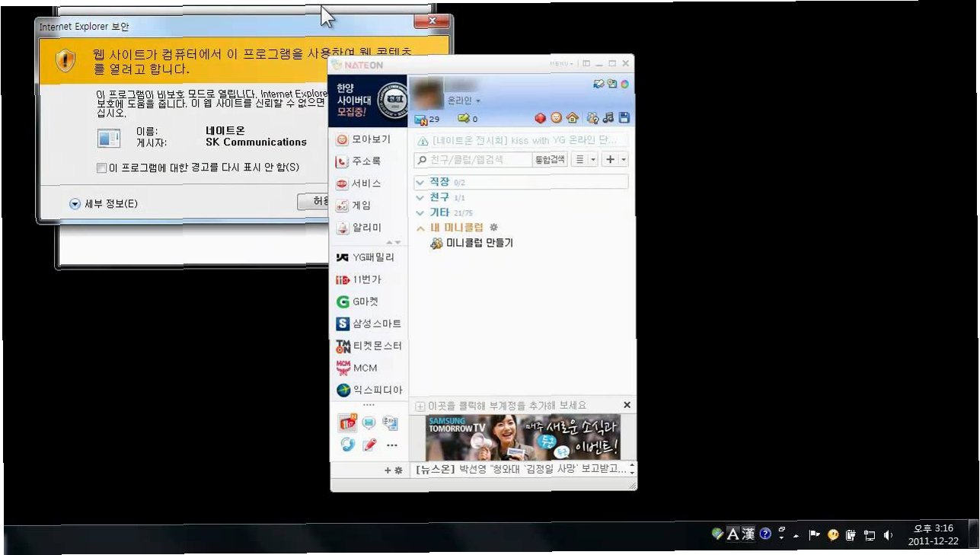Click the 통합검색 button
This screenshot has width=980, height=555.
pyautogui.click(x=550, y=160)
